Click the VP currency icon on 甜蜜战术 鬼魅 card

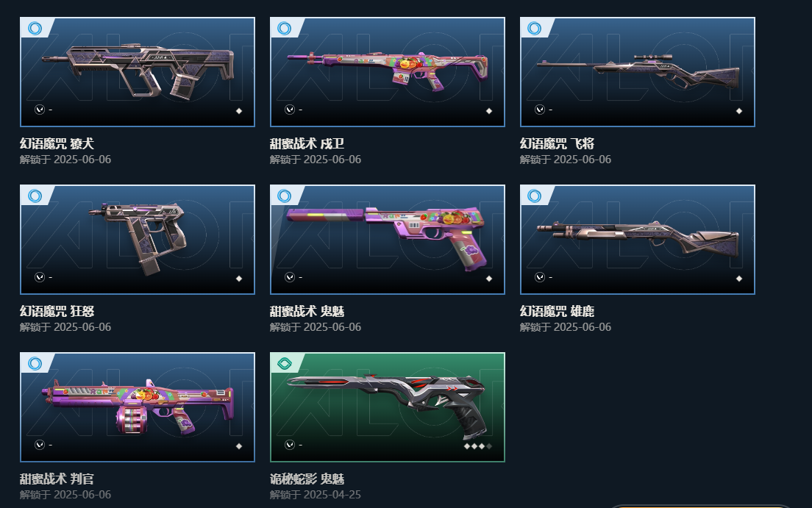(290, 277)
